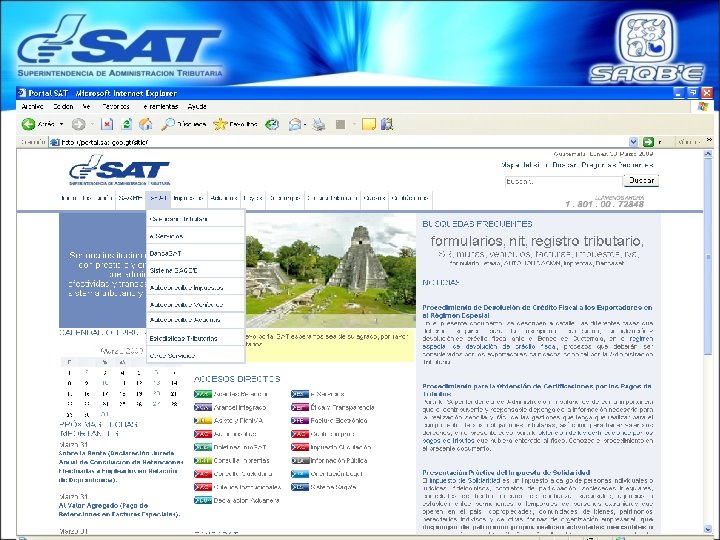Select e-Servicios in the dropdown menu

click(196, 236)
